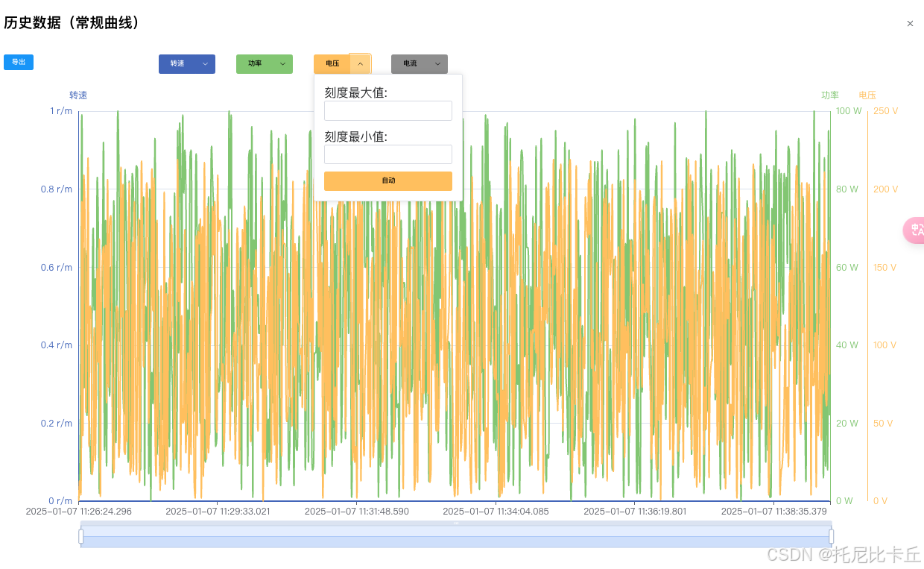The image size is (924, 569).
Task: Toggle the 功率 axis legend label
Action: 829,95
